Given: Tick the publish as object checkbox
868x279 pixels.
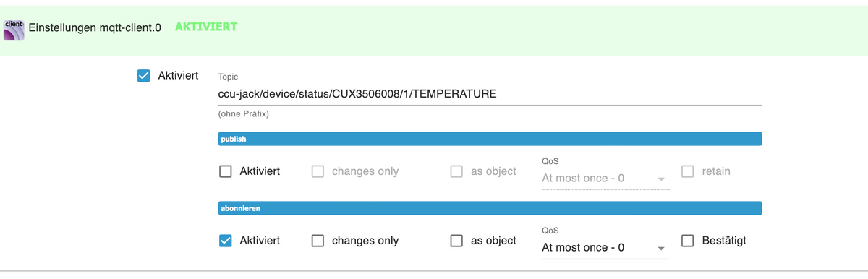Looking at the screenshot, I should (x=456, y=171).
